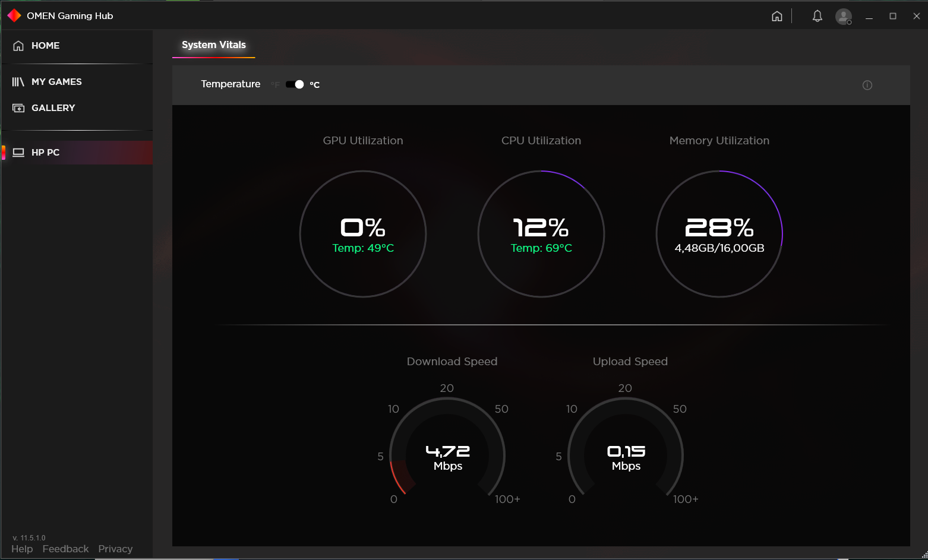Image resolution: width=928 pixels, height=560 pixels.
Task: Open the Feedback link
Action: (65, 549)
